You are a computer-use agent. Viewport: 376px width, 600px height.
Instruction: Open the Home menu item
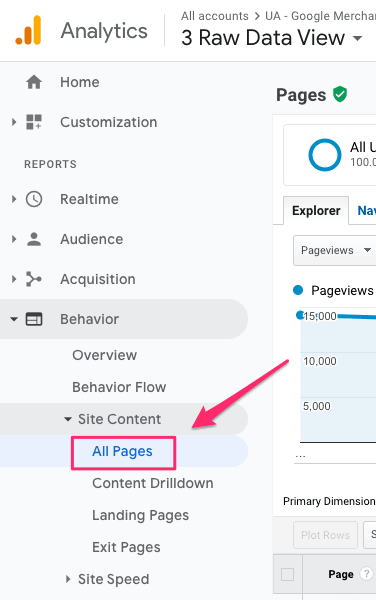(80, 82)
